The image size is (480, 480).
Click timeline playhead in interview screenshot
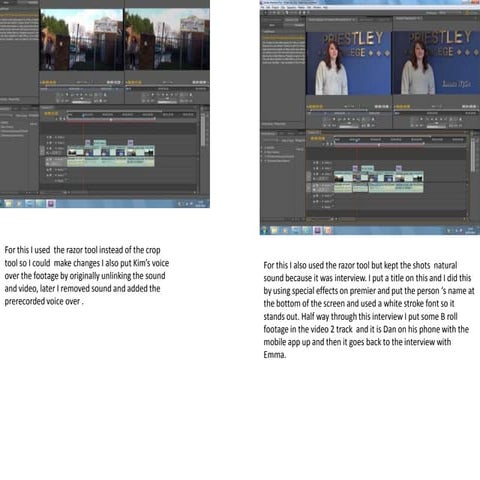pyautogui.click(x=357, y=140)
